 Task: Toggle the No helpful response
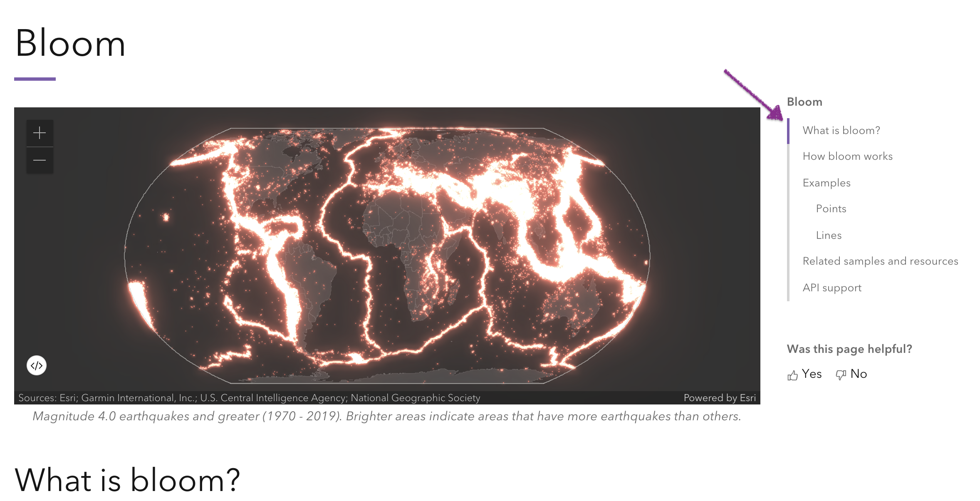coord(852,373)
